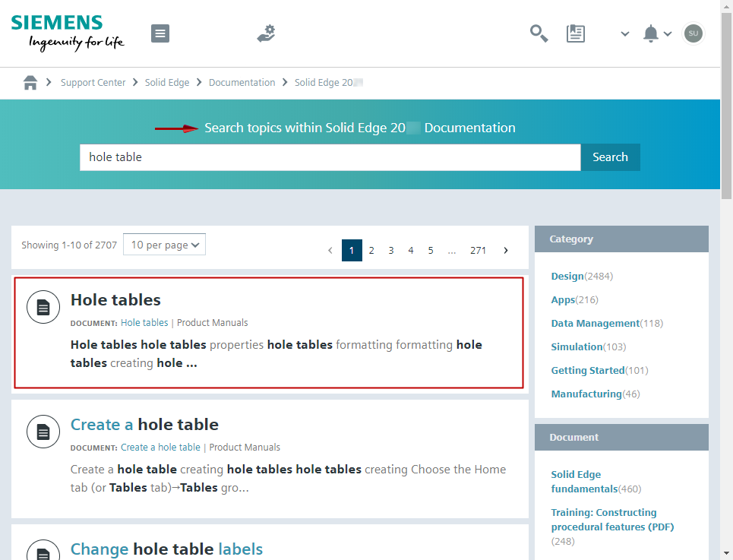
Task: Go to results page 4
Action: [x=410, y=251]
